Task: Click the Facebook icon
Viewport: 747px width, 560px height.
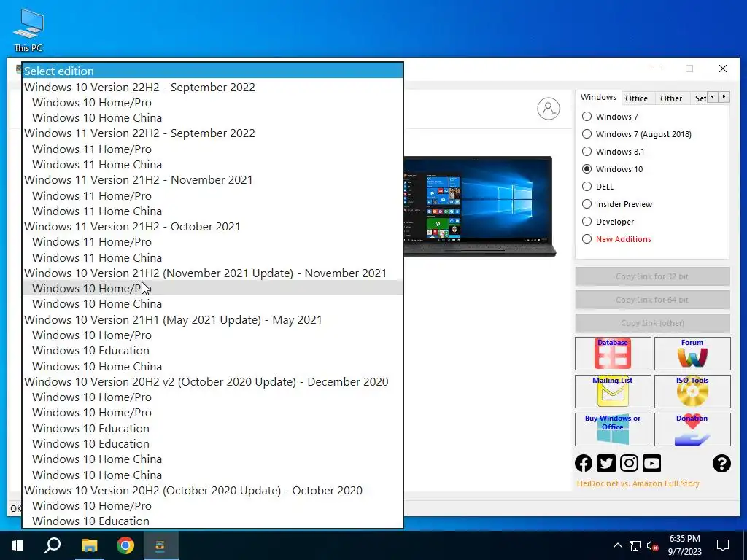Action: 584,463
